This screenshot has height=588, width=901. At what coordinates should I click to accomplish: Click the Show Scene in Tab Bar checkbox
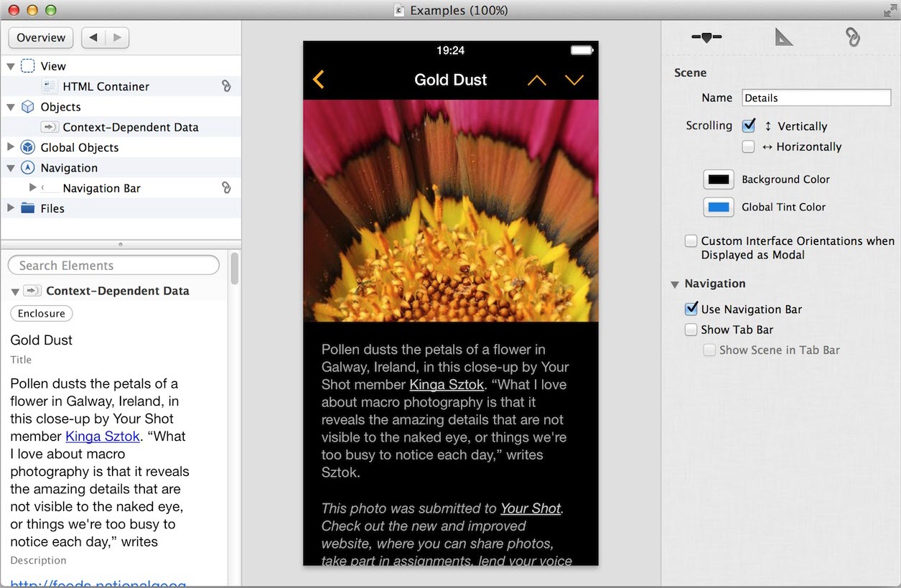tap(709, 350)
